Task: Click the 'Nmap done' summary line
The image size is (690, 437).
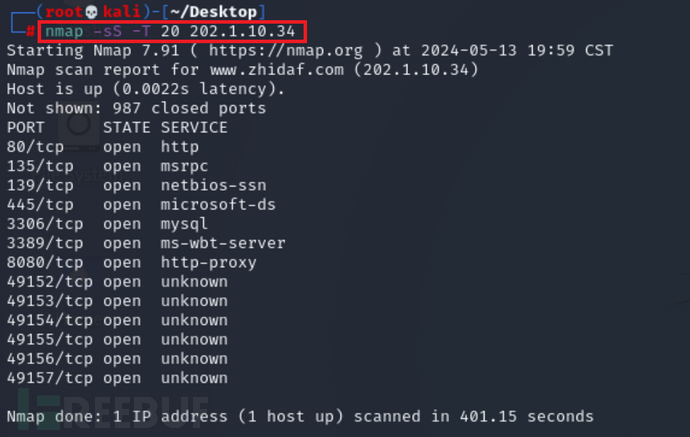Action: [300, 417]
